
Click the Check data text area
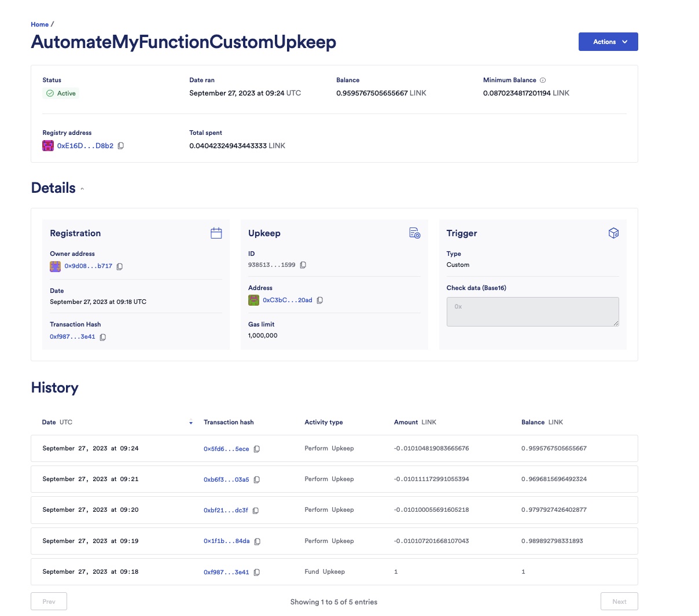(532, 312)
